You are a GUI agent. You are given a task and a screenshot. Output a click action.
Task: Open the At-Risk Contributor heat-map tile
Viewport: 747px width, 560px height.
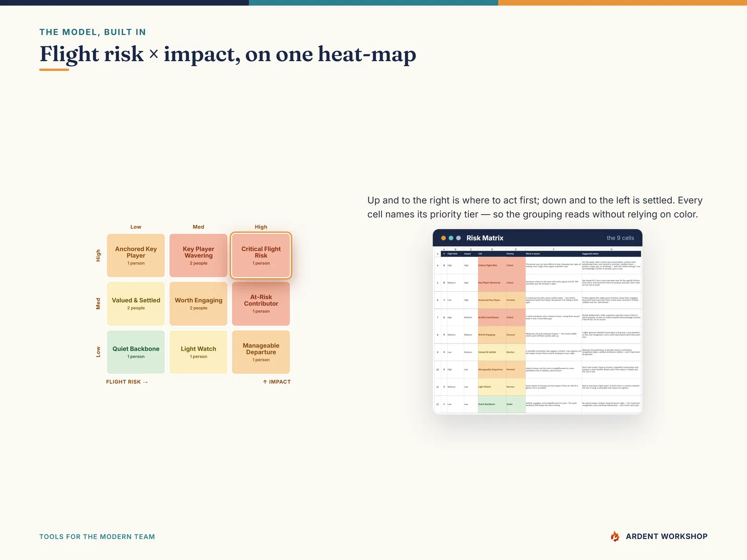tap(261, 304)
